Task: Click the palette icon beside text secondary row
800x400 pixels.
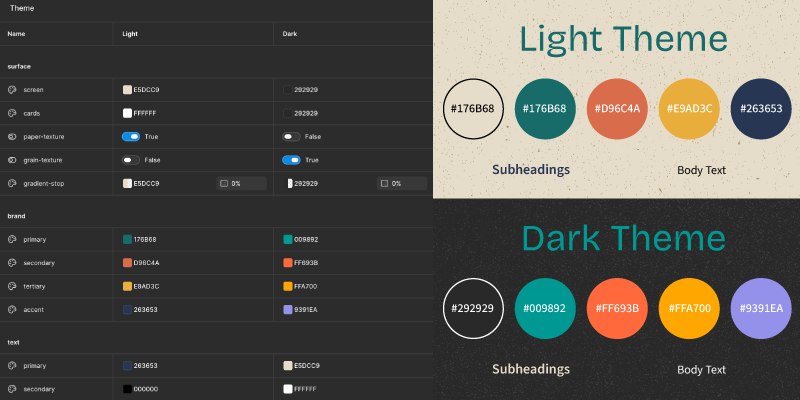Action: [x=12, y=389]
